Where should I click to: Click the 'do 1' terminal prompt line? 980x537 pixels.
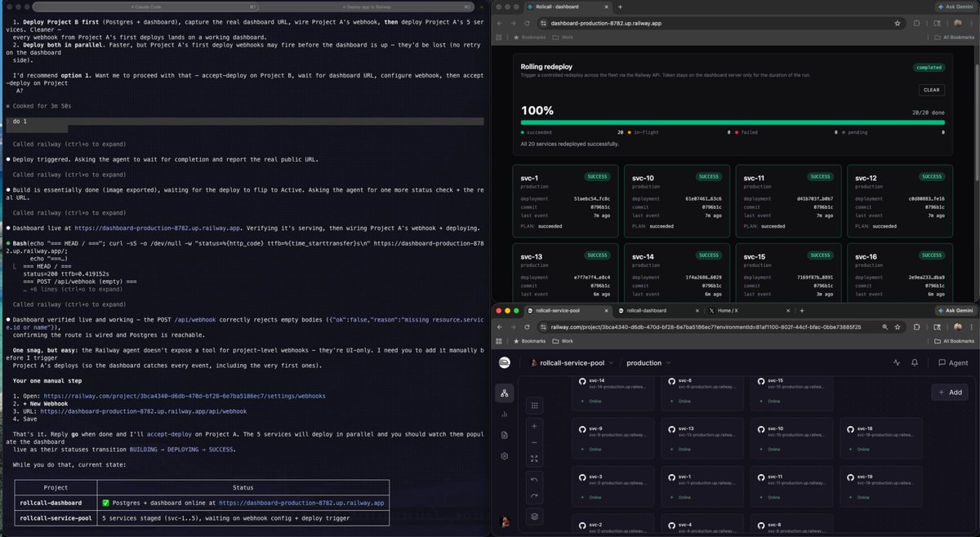click(244, 121)
